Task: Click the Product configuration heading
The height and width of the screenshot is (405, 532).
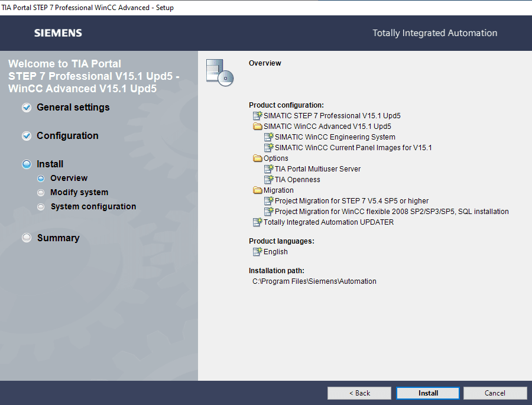Action: [286, 105]
